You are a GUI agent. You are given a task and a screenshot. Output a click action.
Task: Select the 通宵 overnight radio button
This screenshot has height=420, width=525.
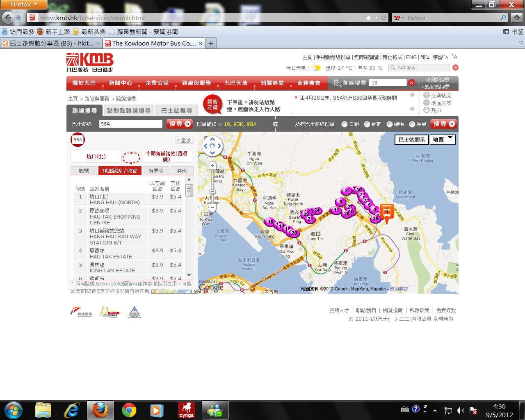[x=367, y=124]
